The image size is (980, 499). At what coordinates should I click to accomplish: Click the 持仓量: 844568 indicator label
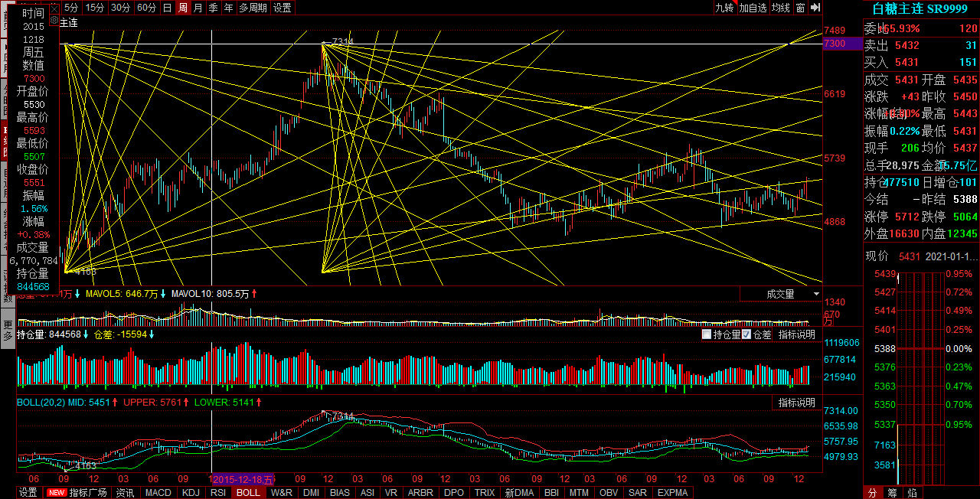coord(48,334)
